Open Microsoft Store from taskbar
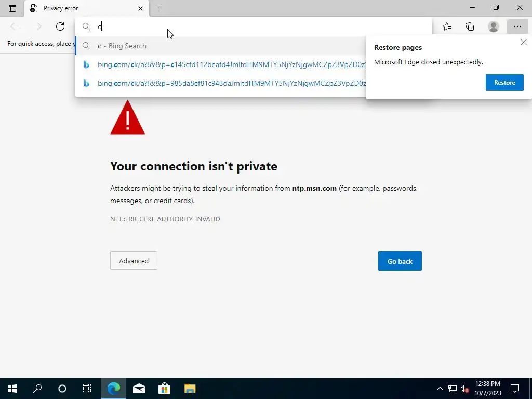The height and width of the screenshot is (399, 532). pyautogui.click(x=164, y=389)
